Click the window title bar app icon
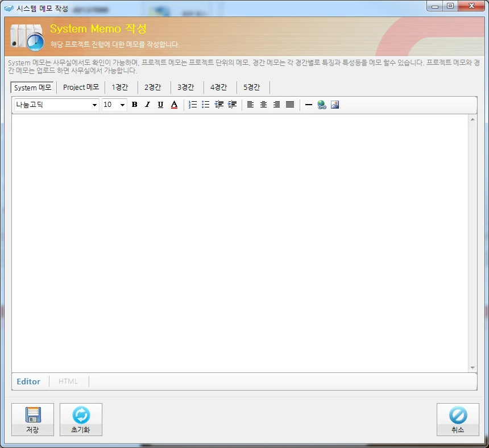Image resolution: width=489 pixels, height=448 pixels. pyautogui.click(x=9, y=8)
